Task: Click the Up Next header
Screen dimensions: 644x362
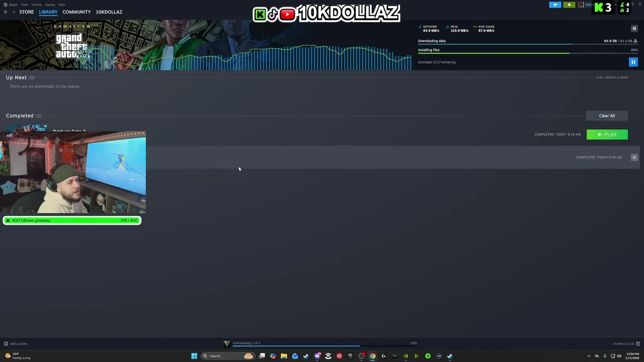Action: click(16, 77)
